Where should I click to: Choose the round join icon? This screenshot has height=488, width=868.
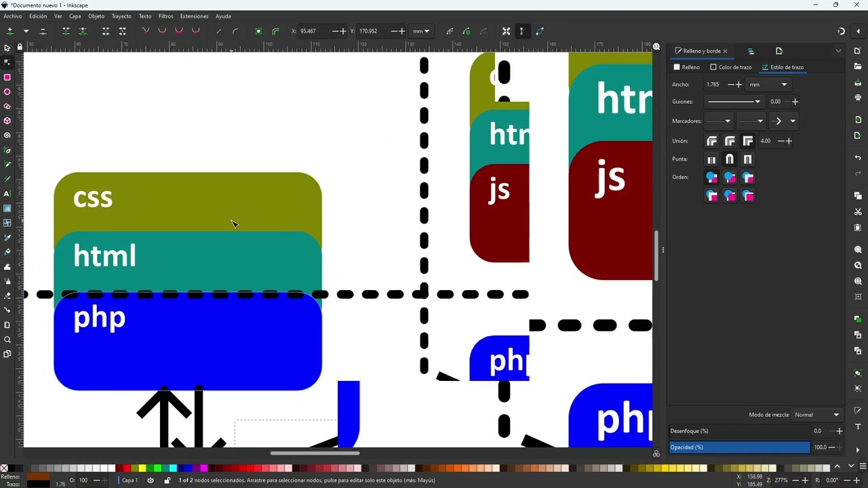[x=730, y=141]
